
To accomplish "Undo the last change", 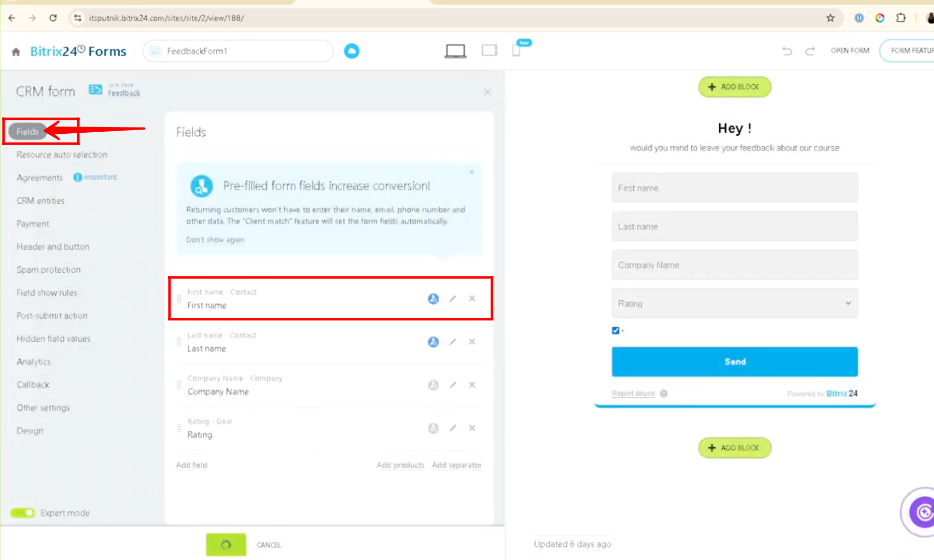I will (x=787, y=51).
